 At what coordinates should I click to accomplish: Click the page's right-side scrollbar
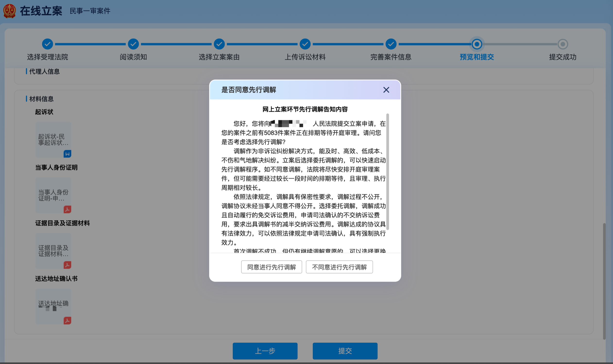tap(604, 281)
